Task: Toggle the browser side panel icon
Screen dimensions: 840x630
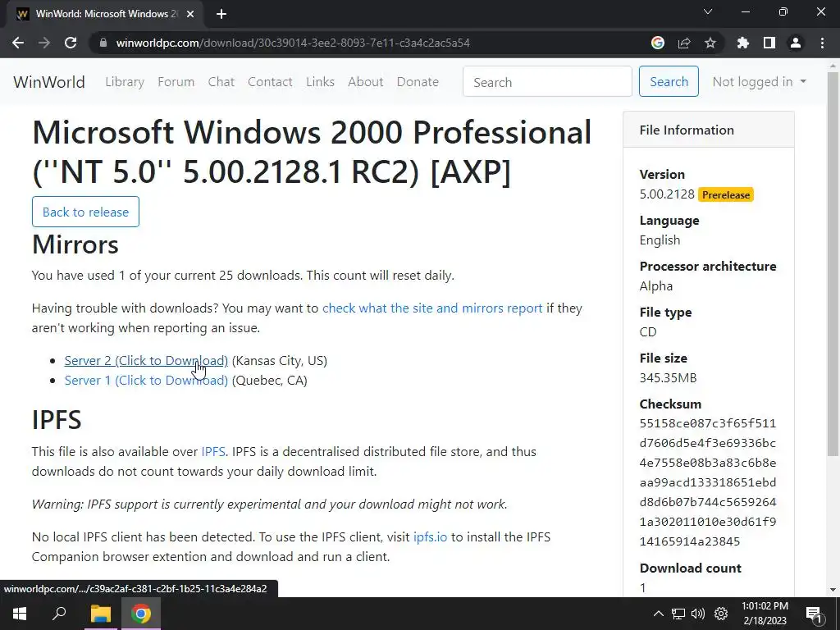Action: click(x=769, y=43)
